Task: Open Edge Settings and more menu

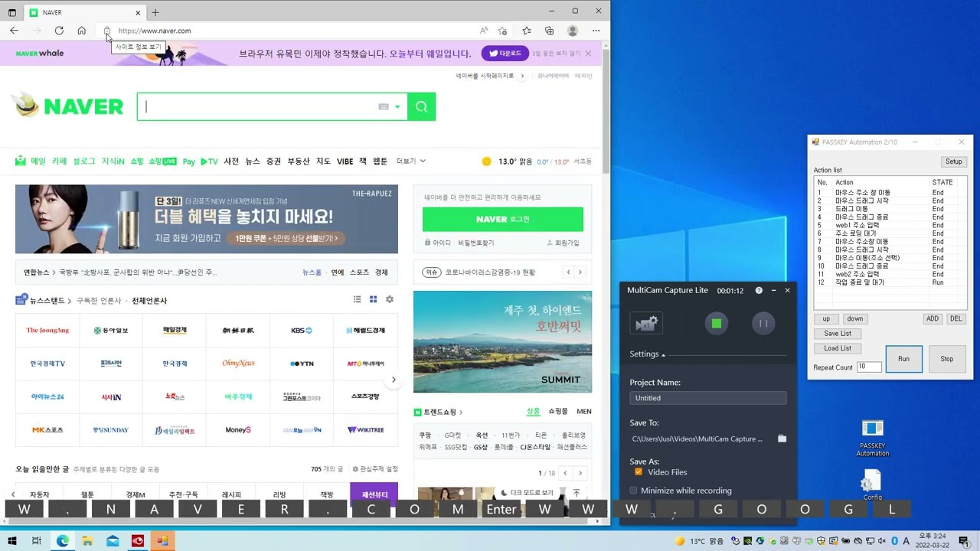Action: click(596, 31)
